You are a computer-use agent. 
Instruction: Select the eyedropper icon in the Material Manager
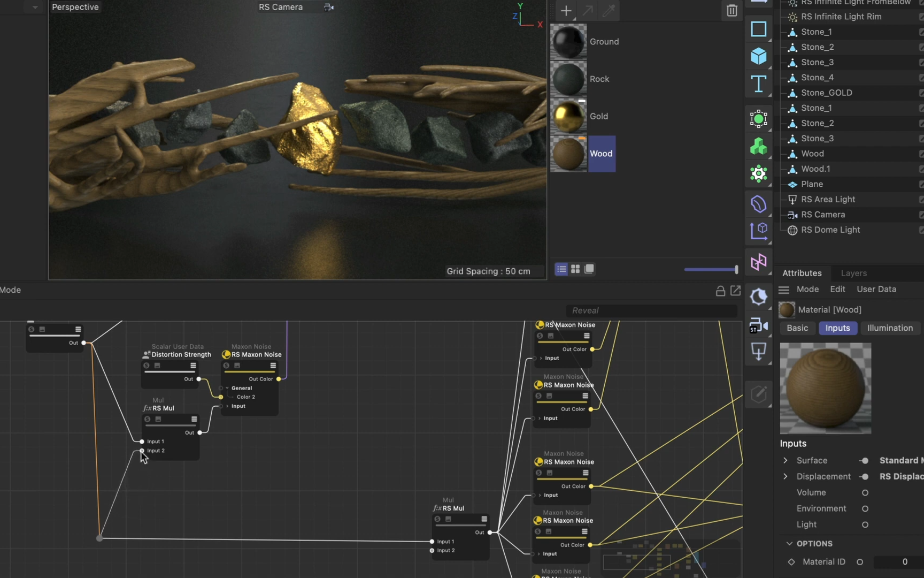(609, 11)
